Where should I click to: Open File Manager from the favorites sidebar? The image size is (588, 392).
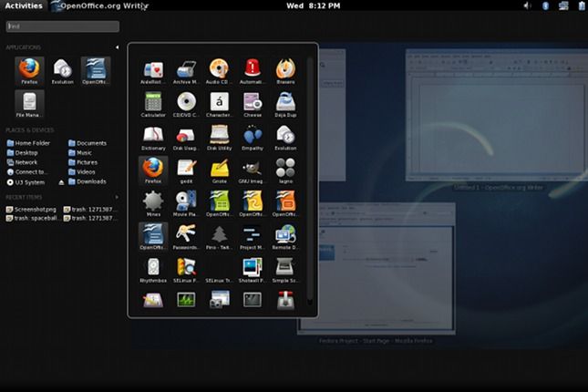pyautogui.click(x=29, y=104)
